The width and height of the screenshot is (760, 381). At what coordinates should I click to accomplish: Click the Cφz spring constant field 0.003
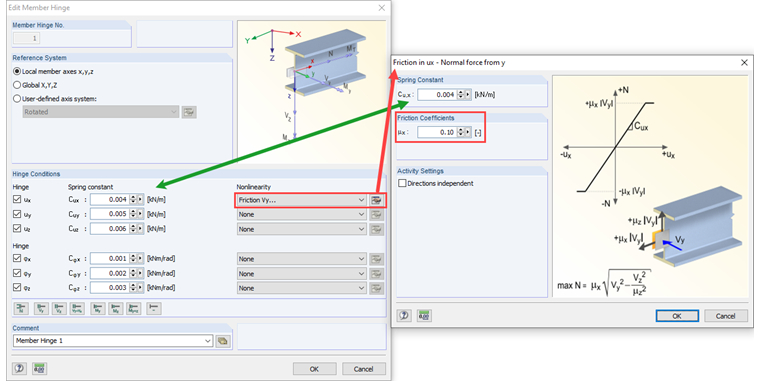coord(109,287)
